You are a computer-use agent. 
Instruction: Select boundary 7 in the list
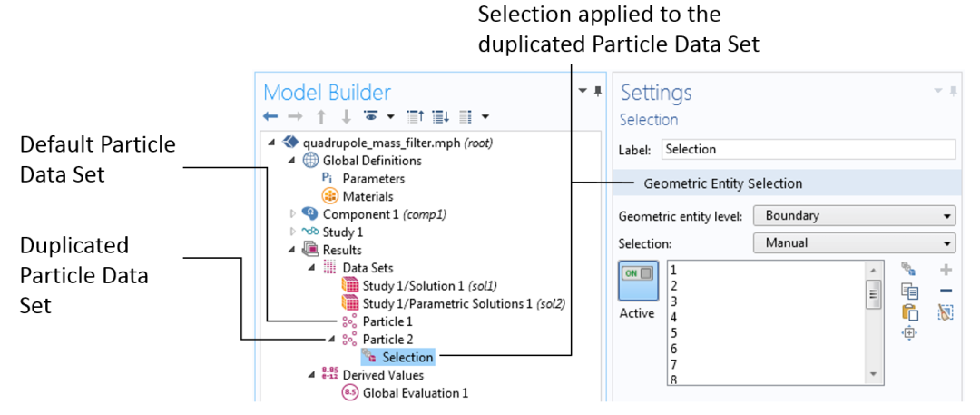click(x=673, y=364)
